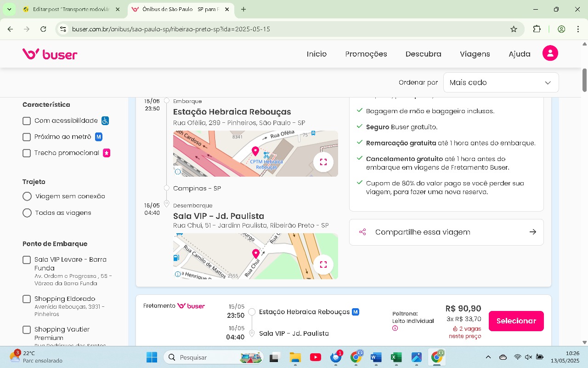
Task: Open the user profile avatar icon
Action: 550,53
